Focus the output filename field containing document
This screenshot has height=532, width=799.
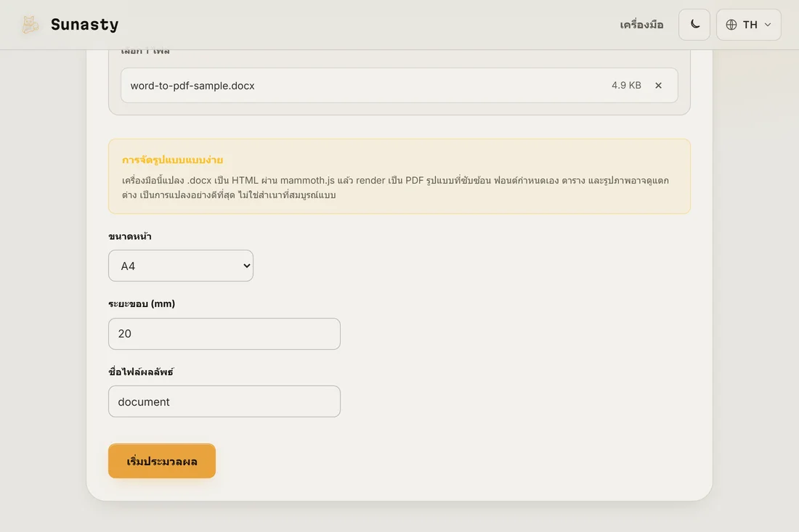tap(224, 401)
